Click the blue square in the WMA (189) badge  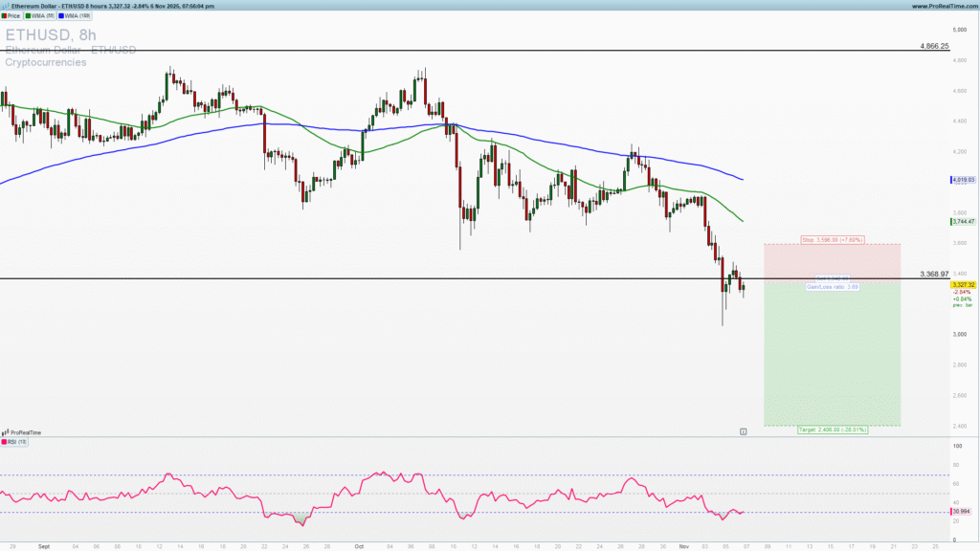pos(61,15)
